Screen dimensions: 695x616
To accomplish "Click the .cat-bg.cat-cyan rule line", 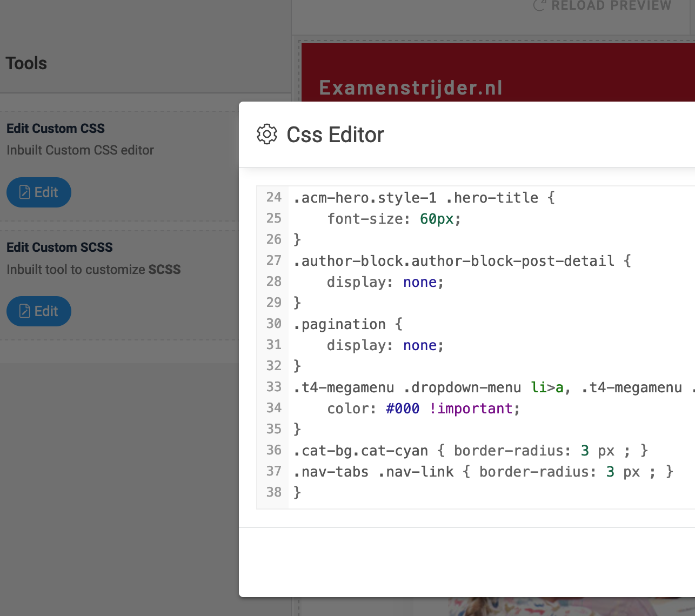I will point(471,451).
